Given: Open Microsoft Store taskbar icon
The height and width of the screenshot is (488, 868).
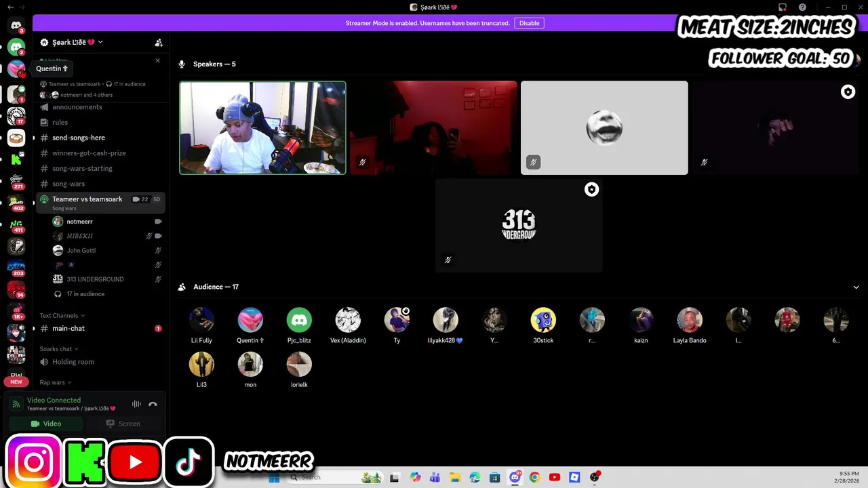Looking at the screenshot, I should (494, 477).
